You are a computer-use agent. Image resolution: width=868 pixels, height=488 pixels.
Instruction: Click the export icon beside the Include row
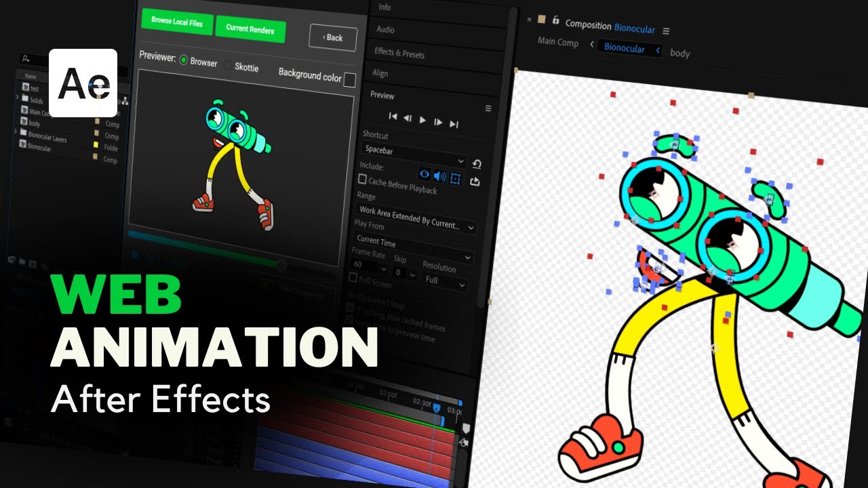475,181
